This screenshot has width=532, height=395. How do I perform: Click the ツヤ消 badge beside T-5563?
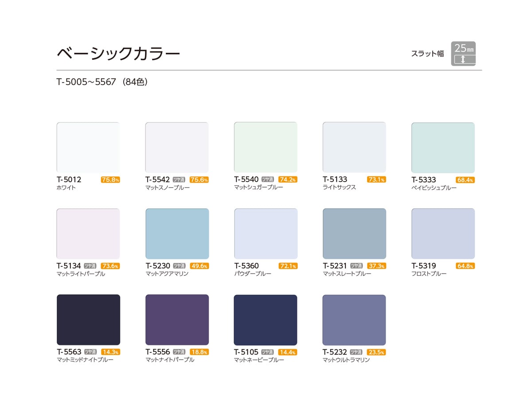coord(90,352)
